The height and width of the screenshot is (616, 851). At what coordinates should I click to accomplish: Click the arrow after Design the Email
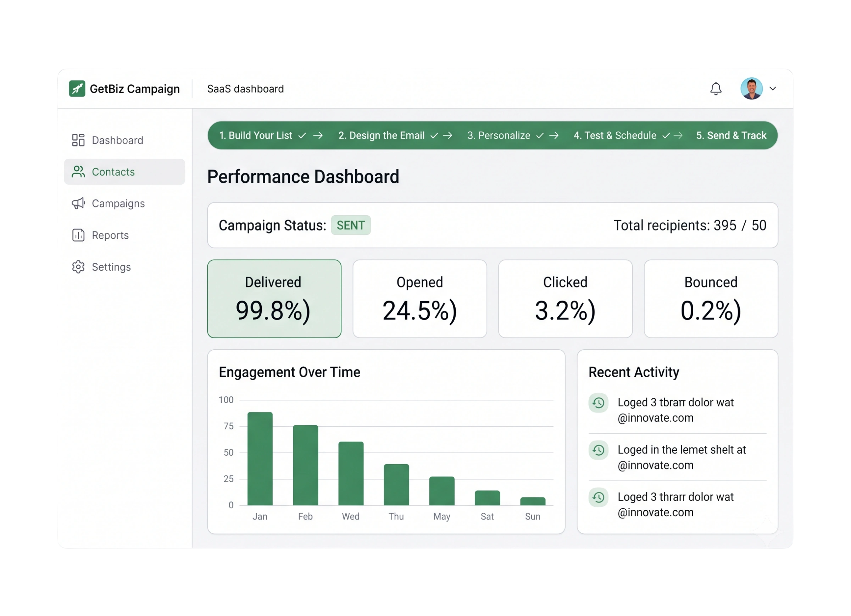tap(447, 135)
